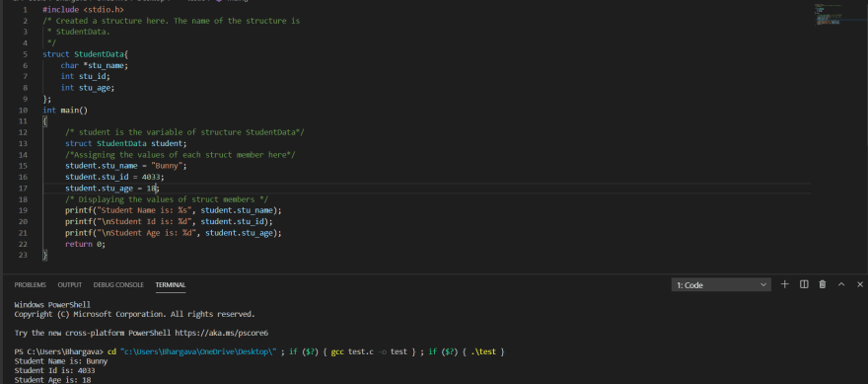The image size is (868, 384).
Task: Create a new terminal with plus icon
Action: click(784, 284)
